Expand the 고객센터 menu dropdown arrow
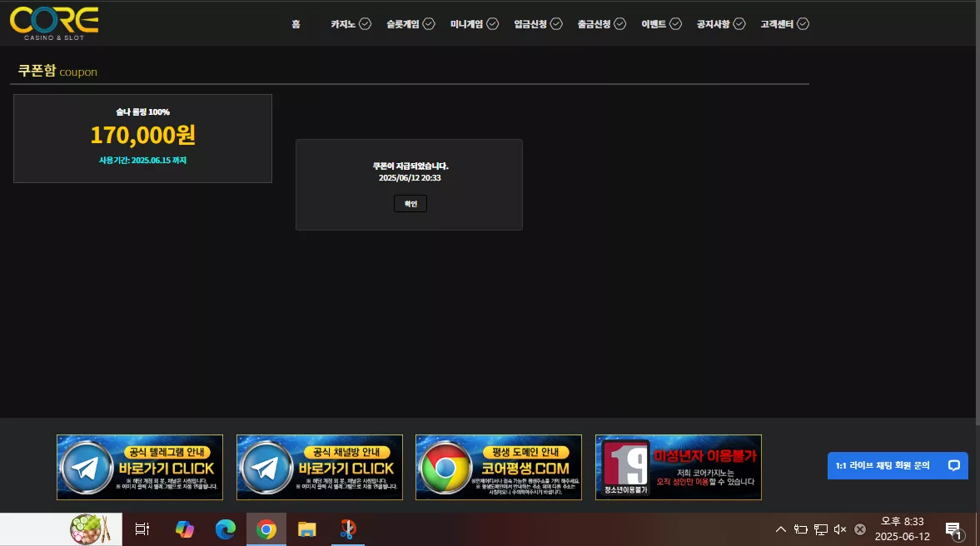 [x=803, y=24]
